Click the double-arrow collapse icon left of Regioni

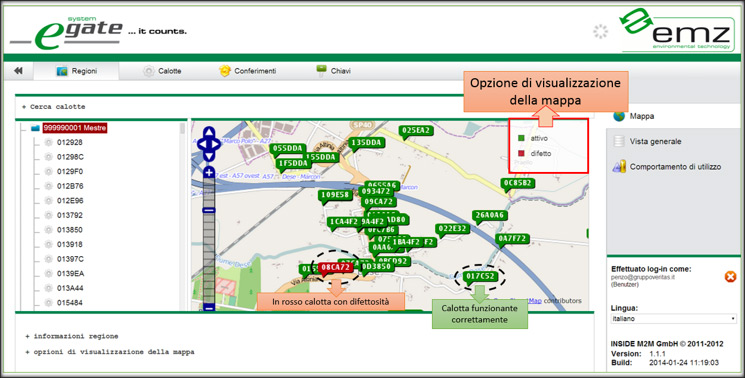click(x=18, y=71)
